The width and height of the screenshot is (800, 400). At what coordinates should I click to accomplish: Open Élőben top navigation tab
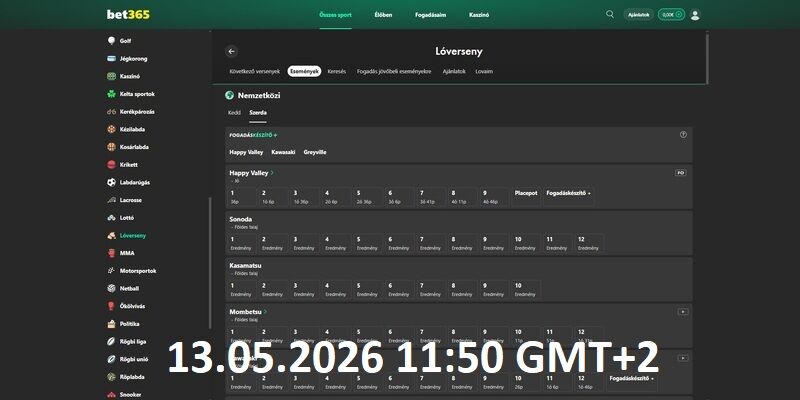(x=383, y=15)
